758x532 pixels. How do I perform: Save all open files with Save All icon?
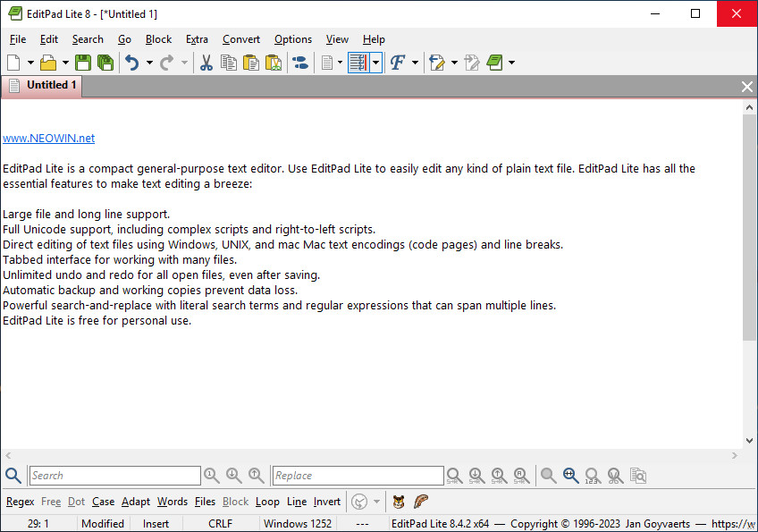pyautogui.click(x=105, y=63)
